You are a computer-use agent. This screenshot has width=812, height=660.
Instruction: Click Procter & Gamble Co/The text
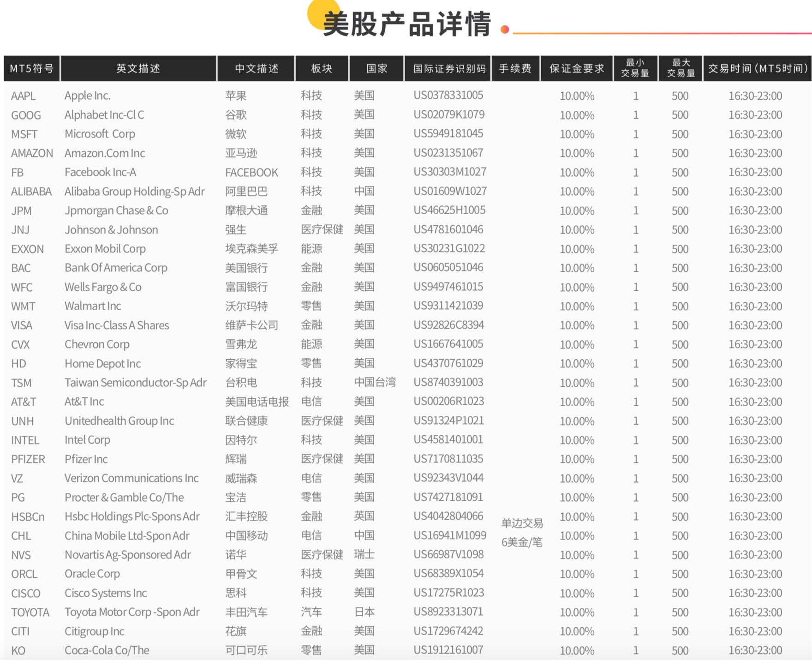(x=124, y=498)
